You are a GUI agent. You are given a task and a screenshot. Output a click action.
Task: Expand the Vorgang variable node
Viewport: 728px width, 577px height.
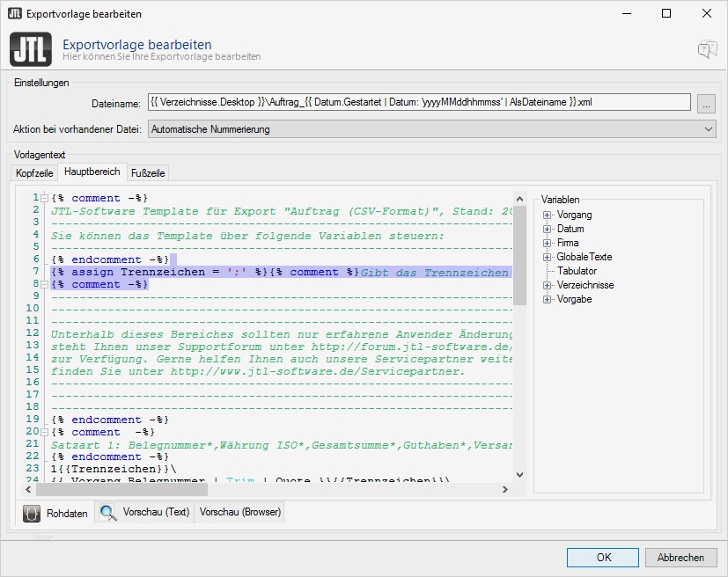click(x=547, y=215)
